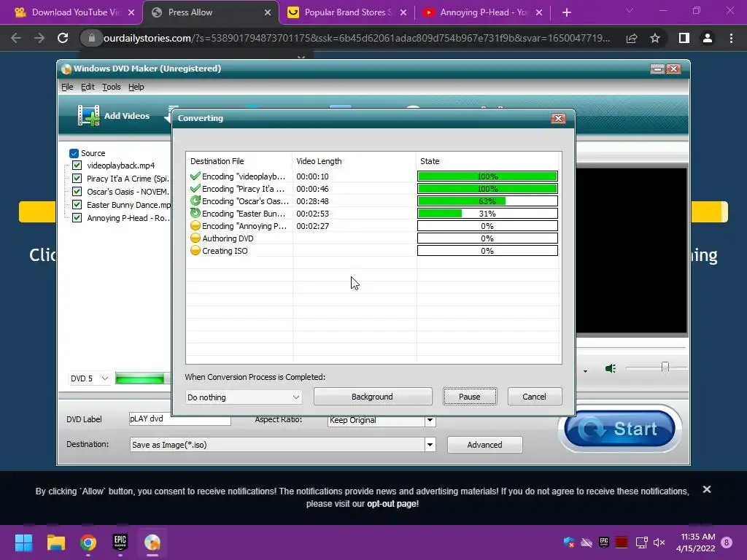Image resolution: width=747 pixels, height=560 pixels.
Task: Click the Advanced button
Action: pyautogui.click(x=484, y=445)
